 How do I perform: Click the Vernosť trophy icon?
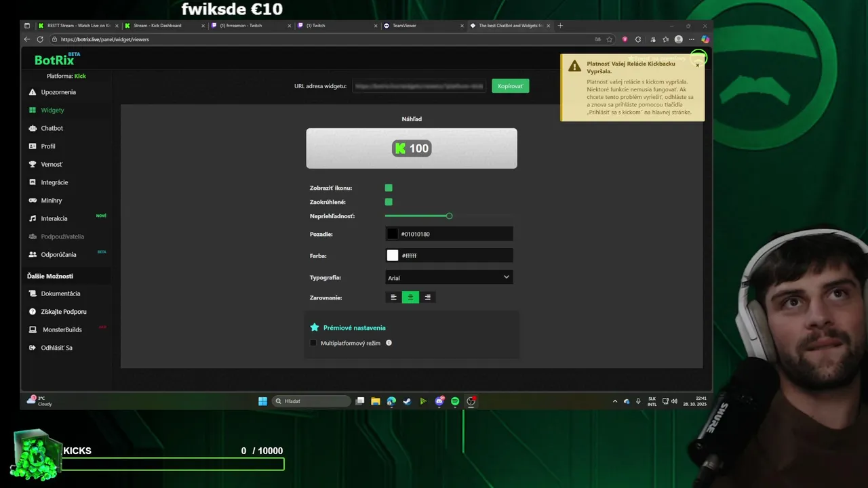pos(33,164)
